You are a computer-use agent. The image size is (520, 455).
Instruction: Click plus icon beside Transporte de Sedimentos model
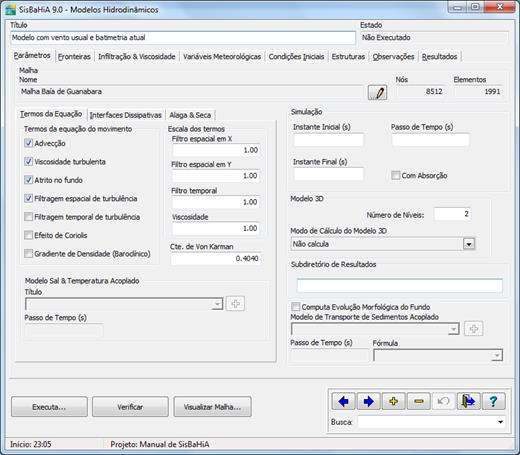pyautogui.click(x=474, y=329)
